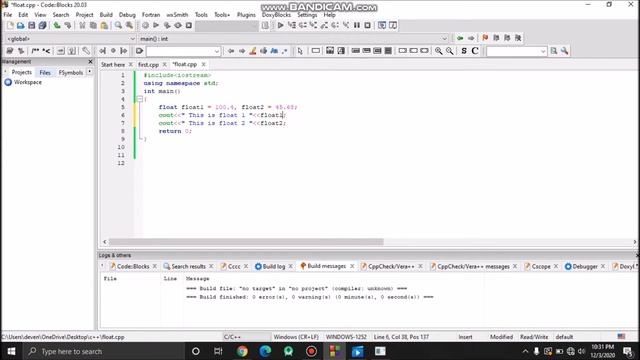Pause the debugger with the break icon
This screenshot has width=640, height=360.
click(x=357, y=25)
